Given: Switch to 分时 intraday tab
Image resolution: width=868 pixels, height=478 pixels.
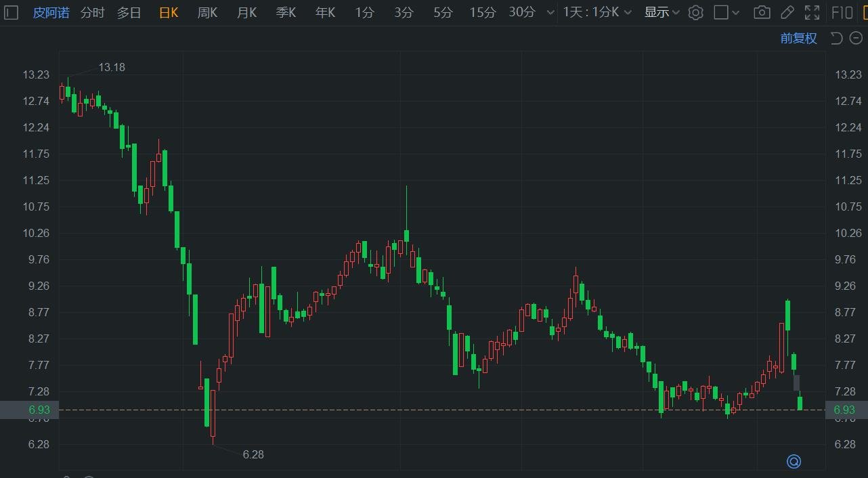Looking at the screenshot, I should (92, 12).
